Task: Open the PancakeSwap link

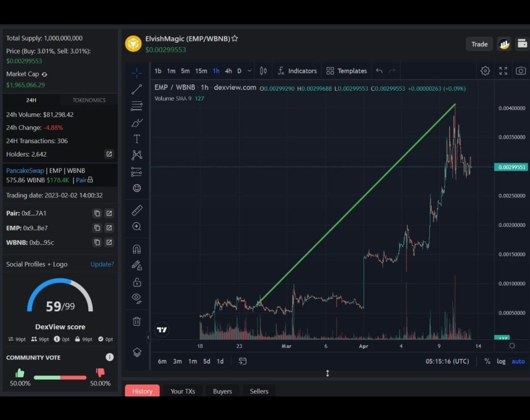Action: tap(25, 171)
